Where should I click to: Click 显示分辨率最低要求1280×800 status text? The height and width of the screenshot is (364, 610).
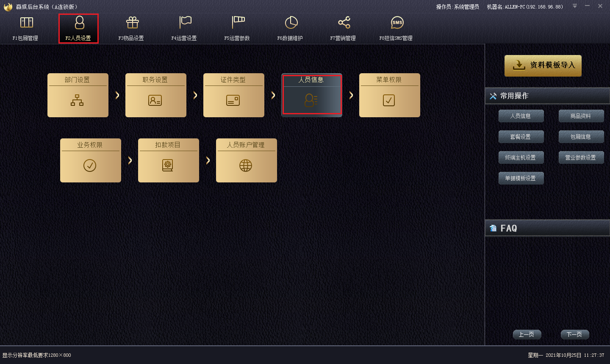coord(37,355)
